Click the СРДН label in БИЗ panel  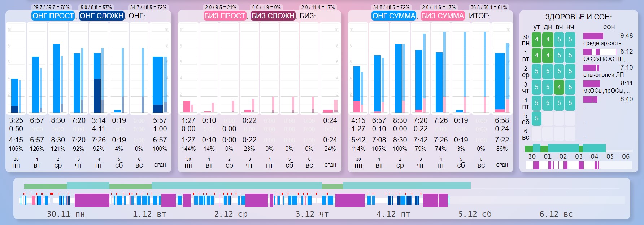pyautogui.click(x=330, y=165)
